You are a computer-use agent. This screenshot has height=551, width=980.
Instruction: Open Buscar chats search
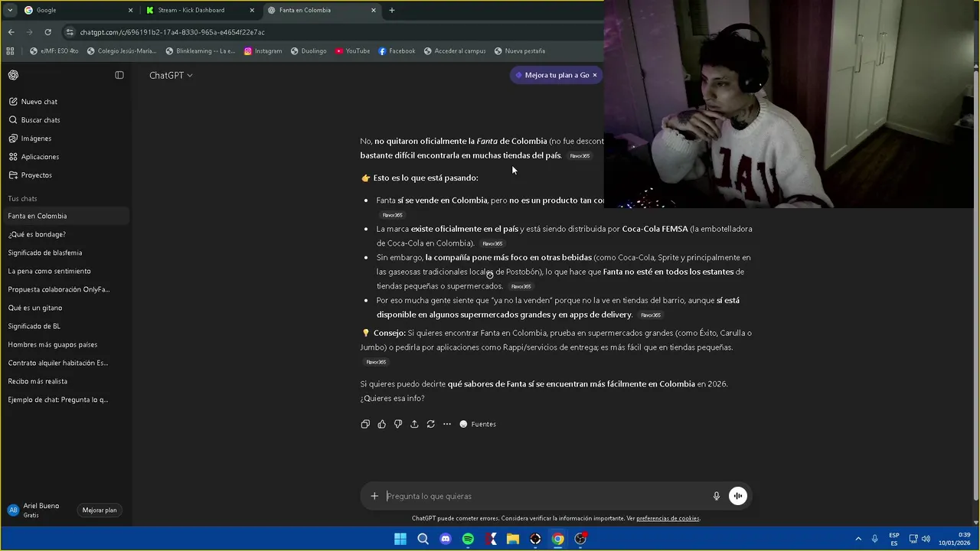pos(65,120)
